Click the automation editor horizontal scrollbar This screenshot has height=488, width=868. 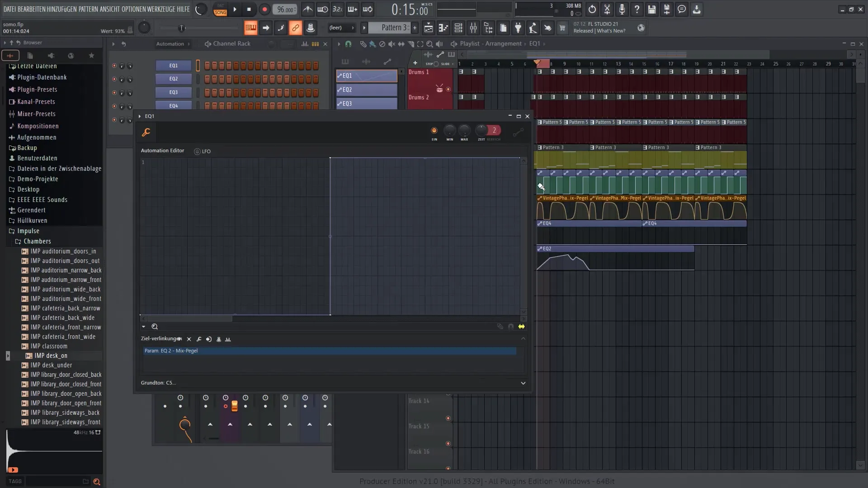(x=189, y=319)
